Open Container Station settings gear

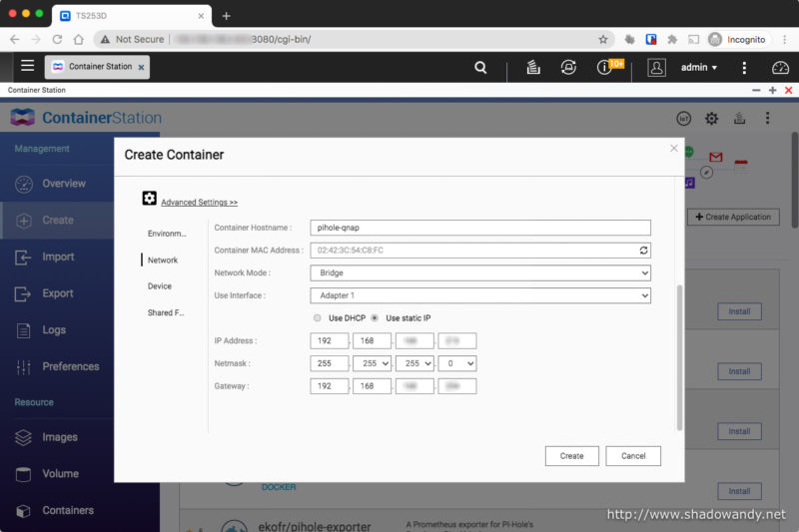coord(711,118)
